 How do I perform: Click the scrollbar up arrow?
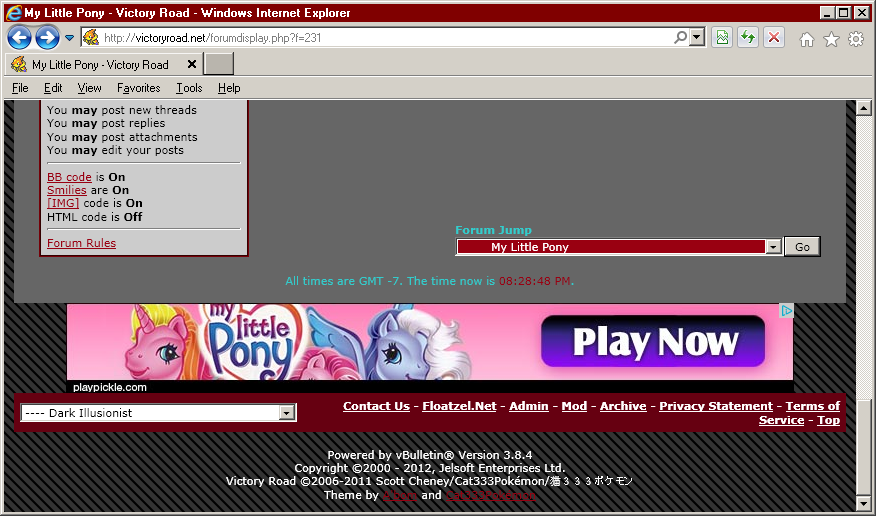click(x=863, y=108)
